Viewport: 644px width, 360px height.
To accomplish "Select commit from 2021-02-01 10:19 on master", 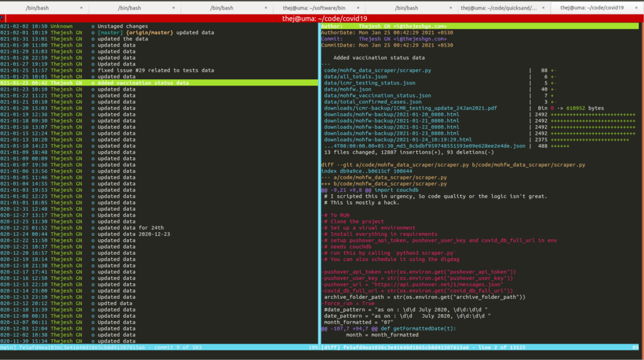I will coord(159,33).
